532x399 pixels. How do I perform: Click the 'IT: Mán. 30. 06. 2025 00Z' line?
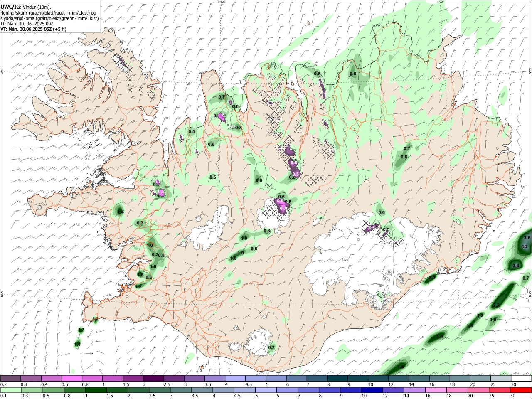27,24
